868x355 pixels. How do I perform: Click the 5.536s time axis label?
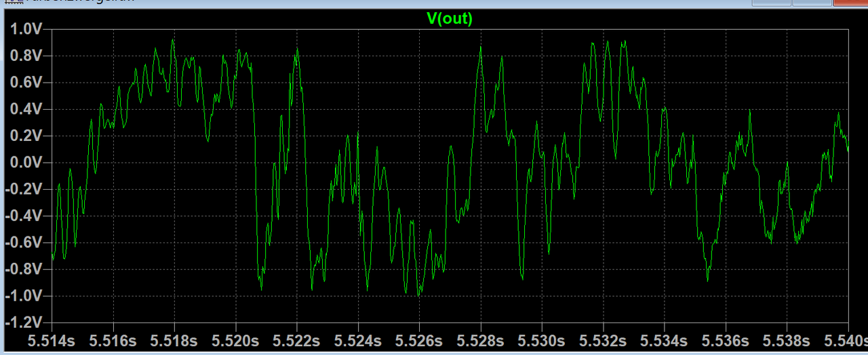click(x=726, y=340)
